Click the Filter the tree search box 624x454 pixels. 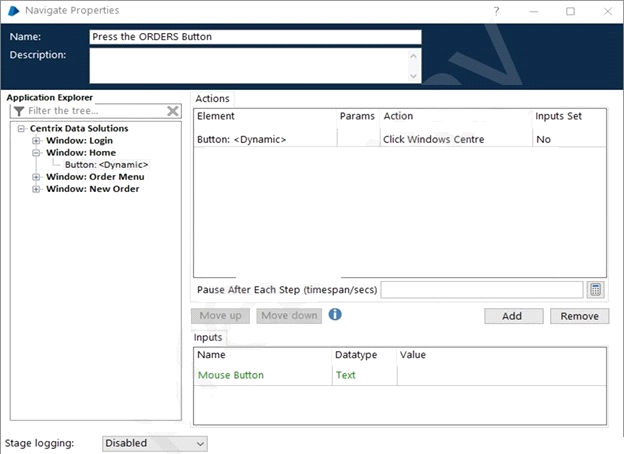click(96, 111)
